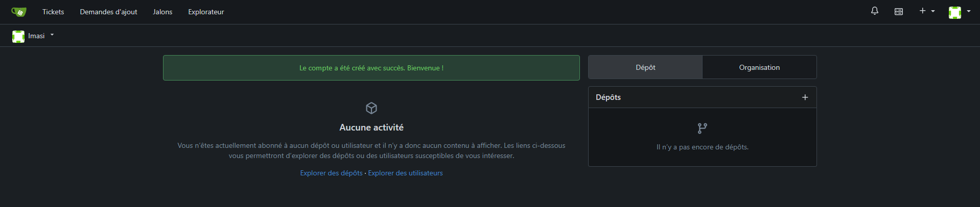Click the lmasi avatar icon
This screenshot has width=980, height=207.
[18, 36]
